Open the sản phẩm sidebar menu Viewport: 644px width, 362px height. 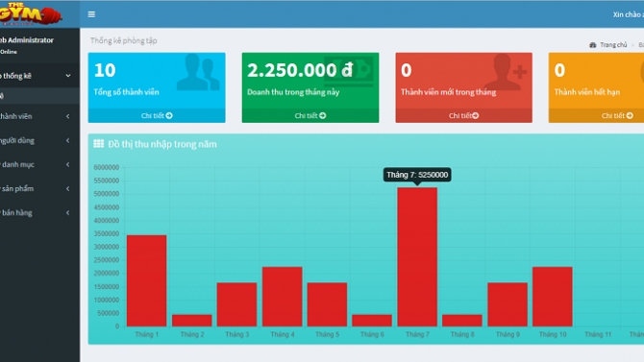click(39, 189)
